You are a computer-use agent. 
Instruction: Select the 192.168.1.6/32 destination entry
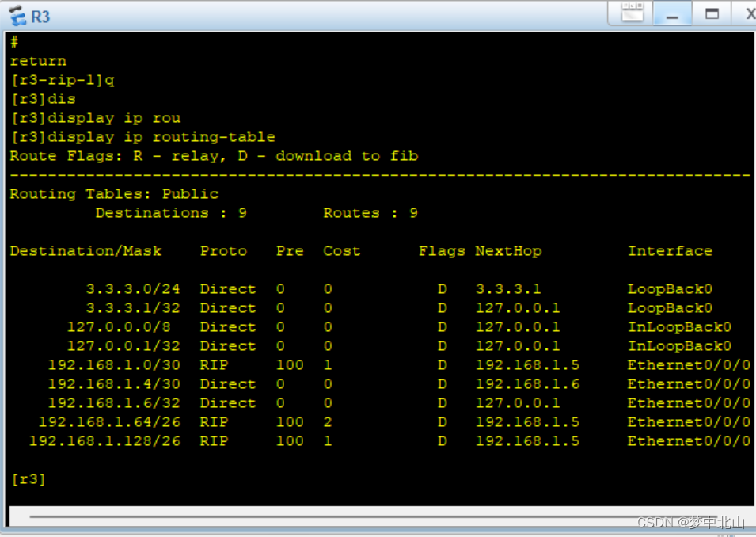click(114, 403)
